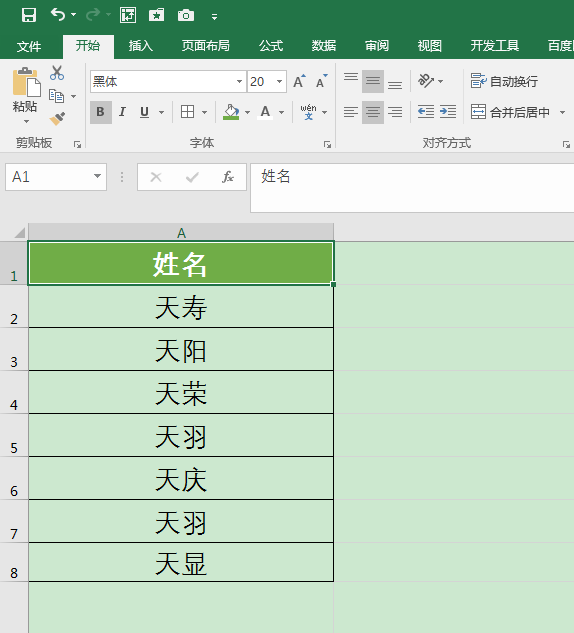
Task: Toggle Underline formatting
Action: tap(144, 112)
